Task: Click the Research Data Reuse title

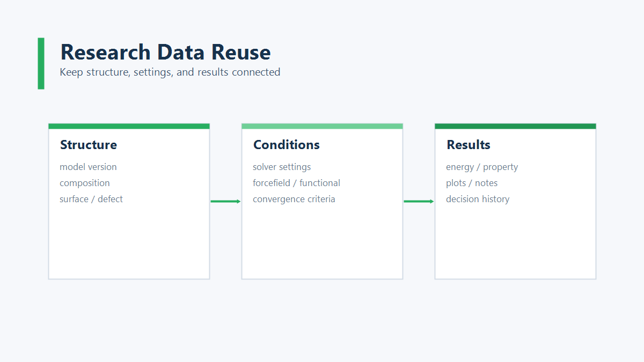Action: click(165, 53)
